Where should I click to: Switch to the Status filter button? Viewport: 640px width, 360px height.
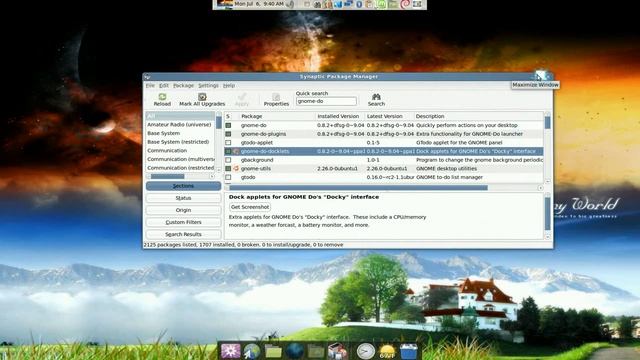tap(183, 198)
